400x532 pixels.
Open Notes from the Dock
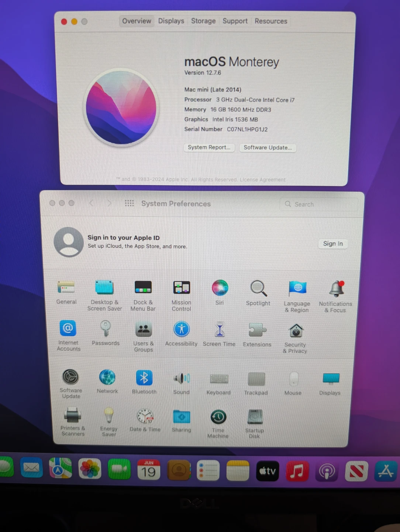pos(238,471)
